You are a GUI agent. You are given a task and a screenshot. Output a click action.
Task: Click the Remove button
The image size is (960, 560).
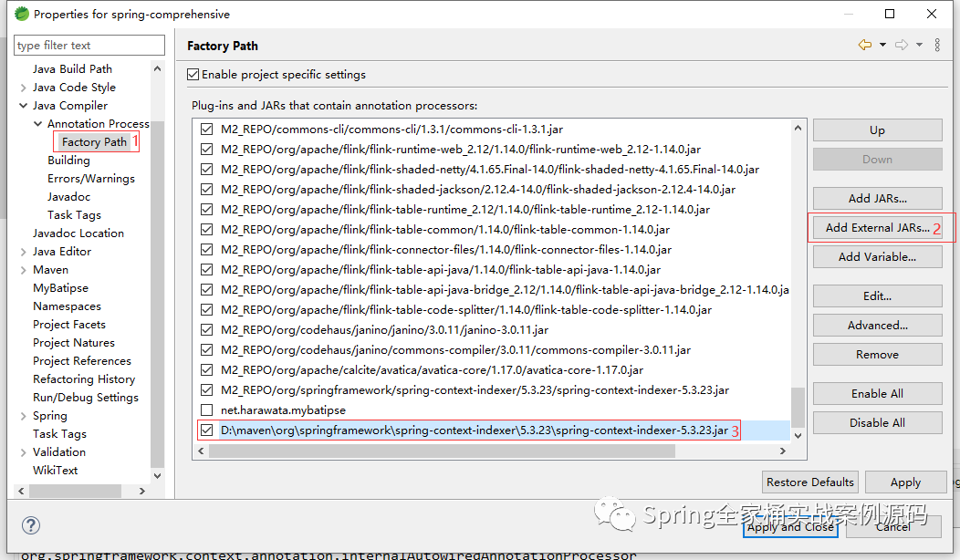tap(877, 355)
